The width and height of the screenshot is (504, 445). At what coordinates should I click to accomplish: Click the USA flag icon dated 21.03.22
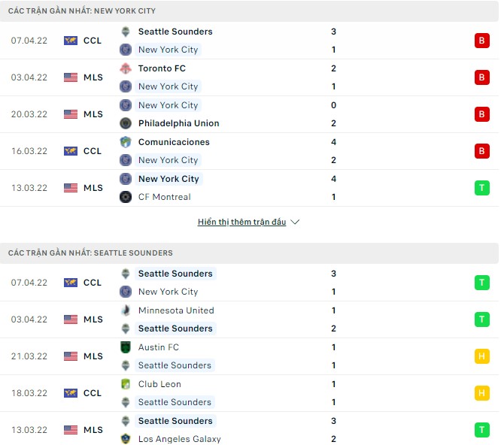coord(71,356)
